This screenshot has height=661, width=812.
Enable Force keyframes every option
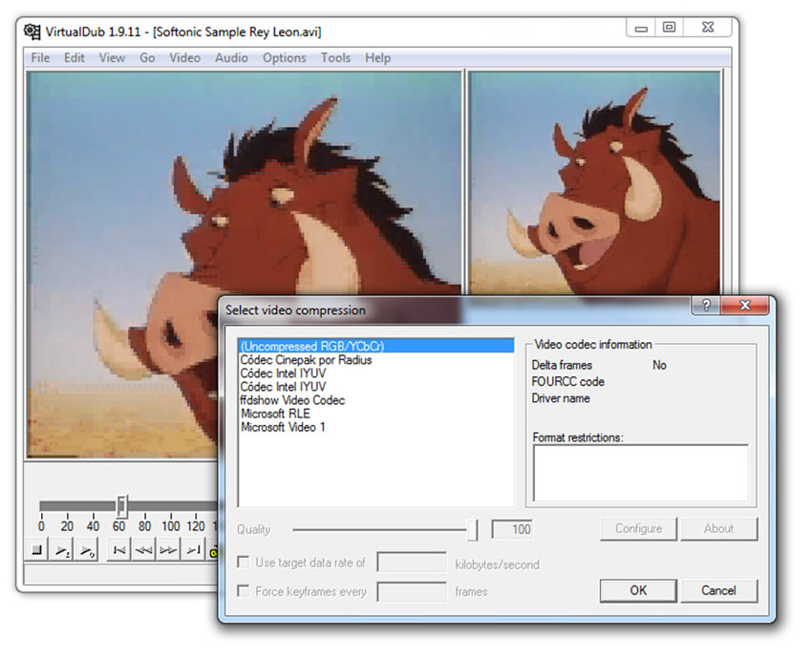click(x=243, y=591)
